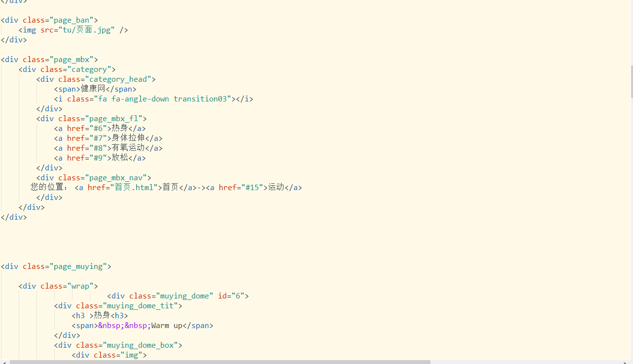Click the vertical scrollbar thumb on right
This screenshot has width=633, height=364.
631,81
